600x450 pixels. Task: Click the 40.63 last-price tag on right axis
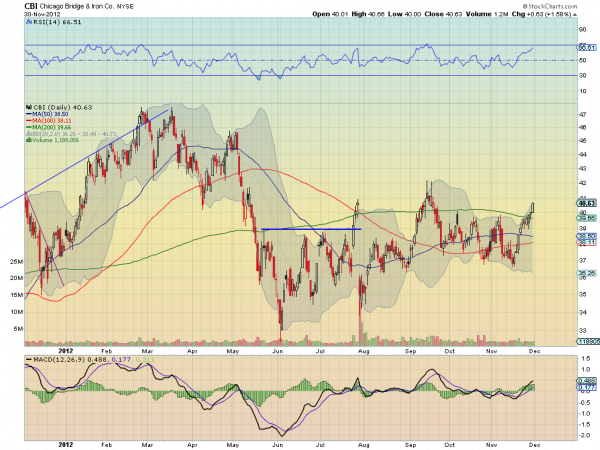coord(587,203)
